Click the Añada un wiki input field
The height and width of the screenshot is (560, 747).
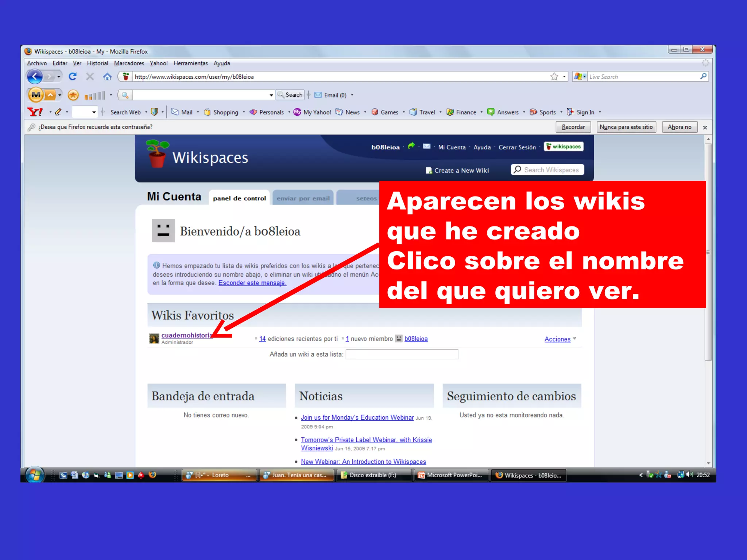point(402,354)
